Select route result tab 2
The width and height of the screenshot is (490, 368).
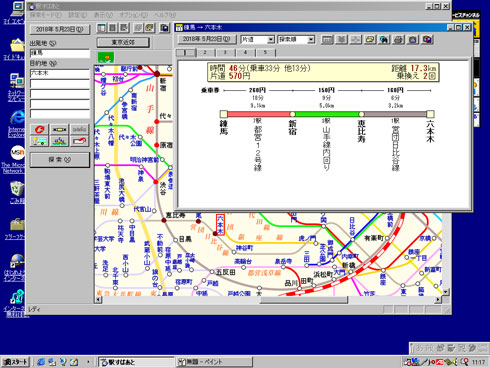pos(205,52)
